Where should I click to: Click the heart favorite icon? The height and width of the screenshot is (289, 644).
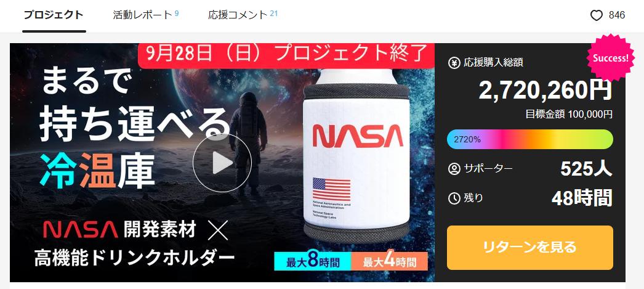[x=596, y=15]
